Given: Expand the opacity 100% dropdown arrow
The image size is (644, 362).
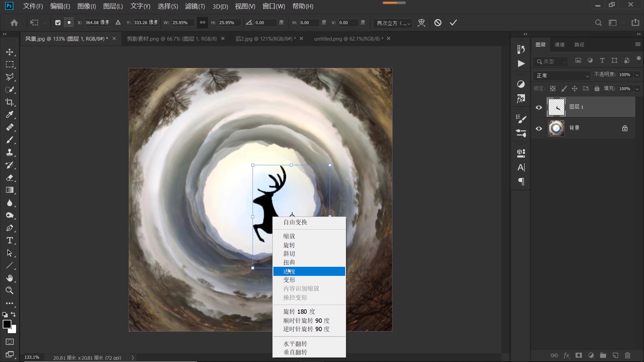Looking at the screenshot, I should tap(637, 75).
